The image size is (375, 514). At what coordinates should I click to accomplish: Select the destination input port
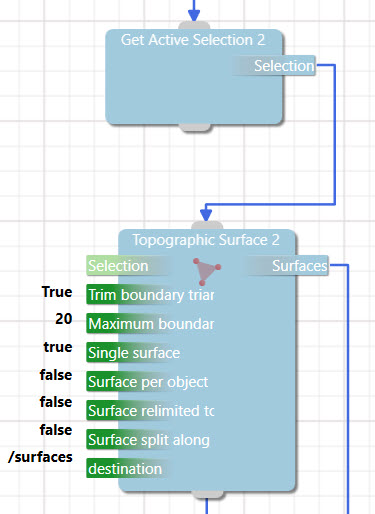tap(128, 469)
